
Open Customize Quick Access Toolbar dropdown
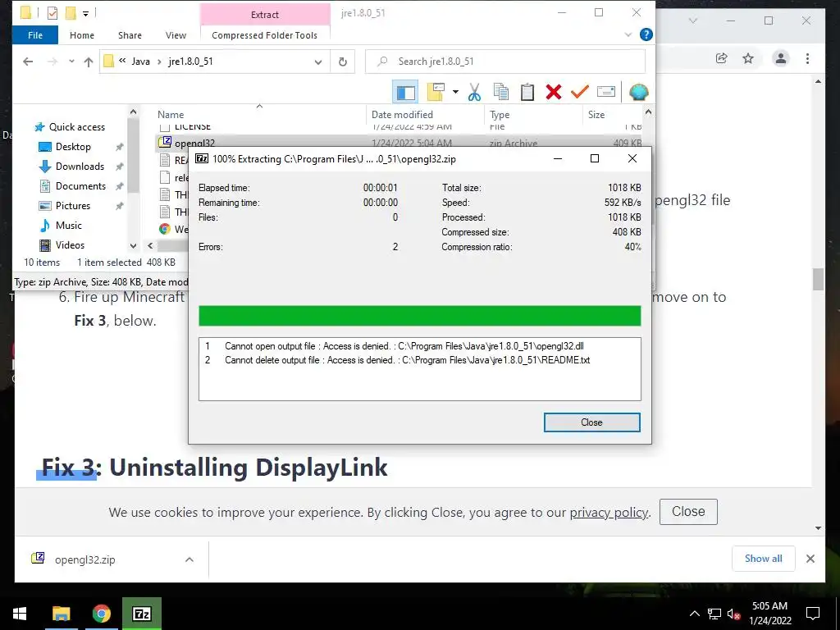pyautogui.click(x=85, y=13)
